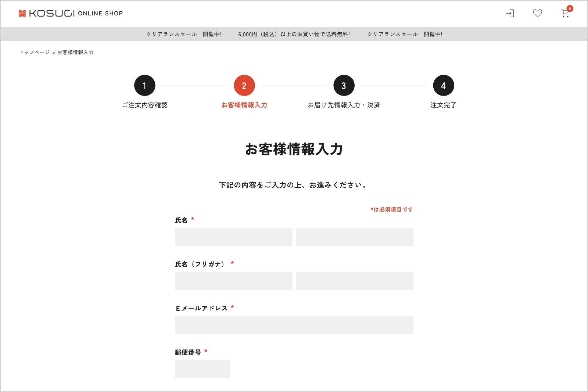Click left クリアランスセール announcement

pyautogui.click(x=183, y=34)
